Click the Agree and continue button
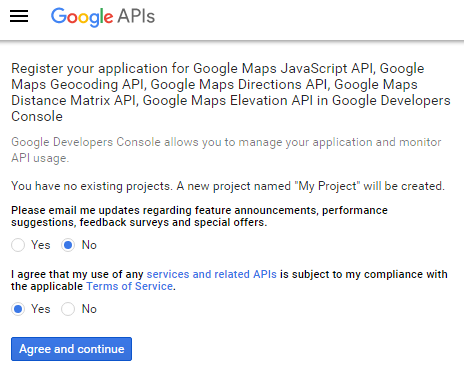This screenshot has width=464, height=376. click(71, 349)
